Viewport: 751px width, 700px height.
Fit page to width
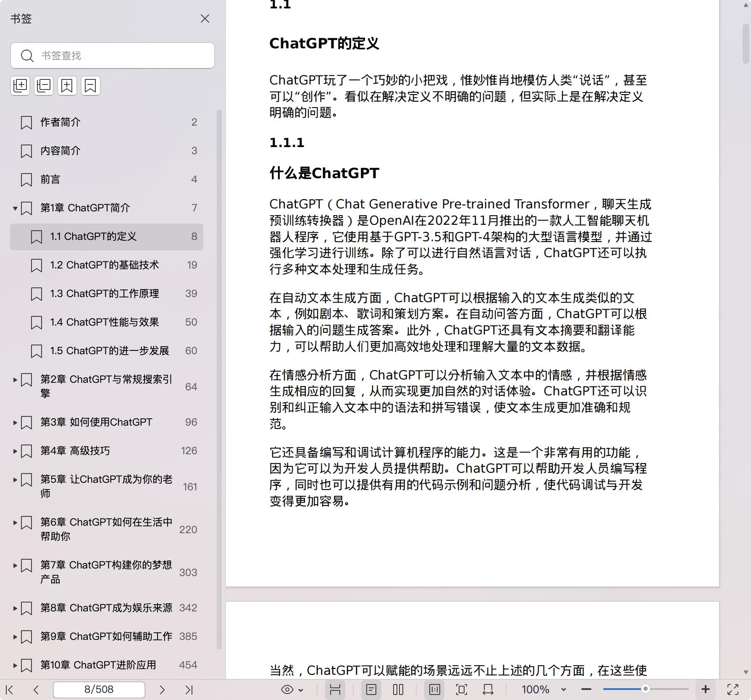(x=488, y=689)
